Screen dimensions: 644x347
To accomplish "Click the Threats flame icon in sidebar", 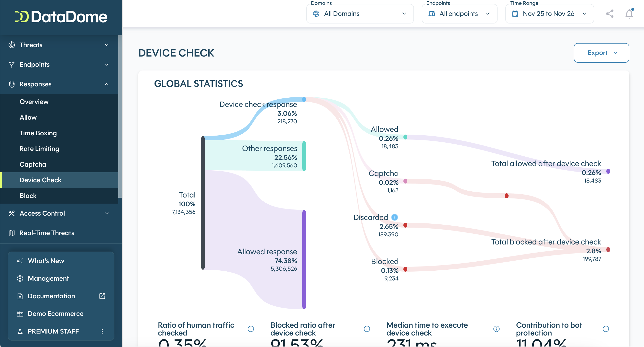I will 12,45.
